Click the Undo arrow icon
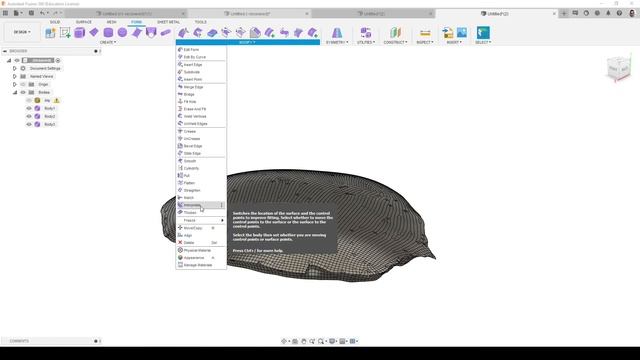Image resolution: width=640 pixels, height=360 pixels. tap(42, 13)
